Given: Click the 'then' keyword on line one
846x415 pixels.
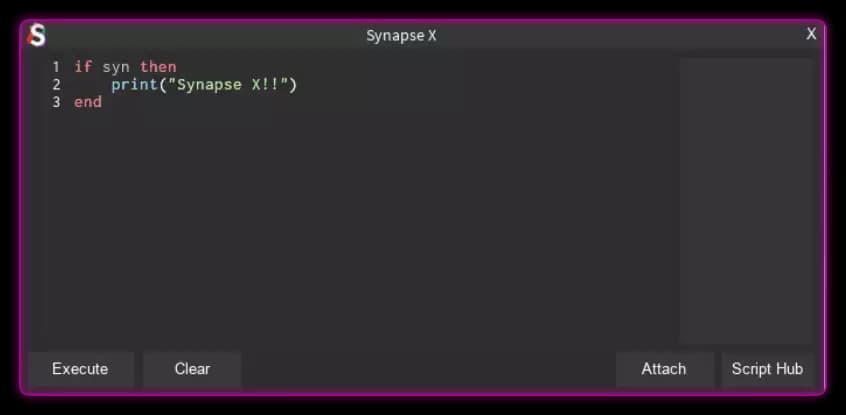Looking at the screenshot, I should pyautogui.click(x=158, y=67).
